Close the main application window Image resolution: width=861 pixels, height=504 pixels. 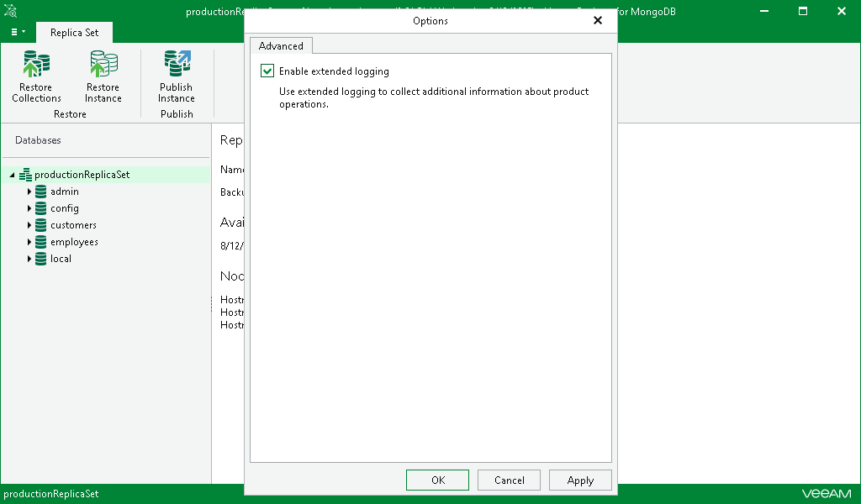[841, 11]
